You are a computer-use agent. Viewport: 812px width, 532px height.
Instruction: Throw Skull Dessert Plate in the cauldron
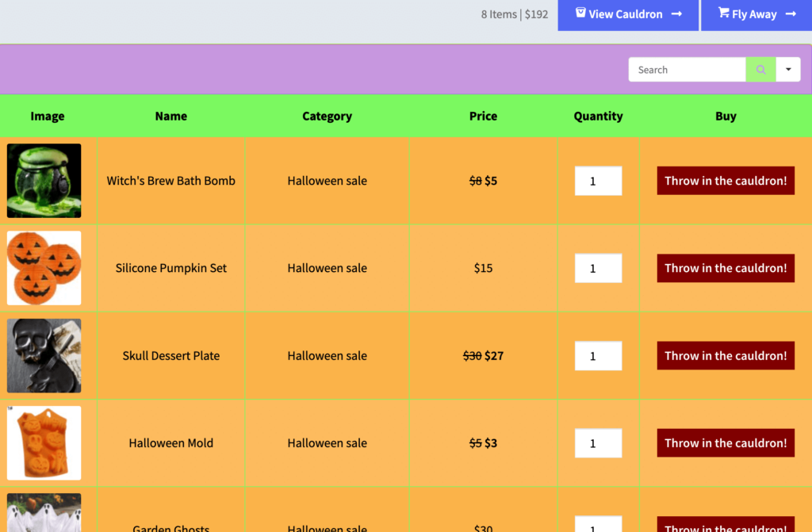[725, 355]
